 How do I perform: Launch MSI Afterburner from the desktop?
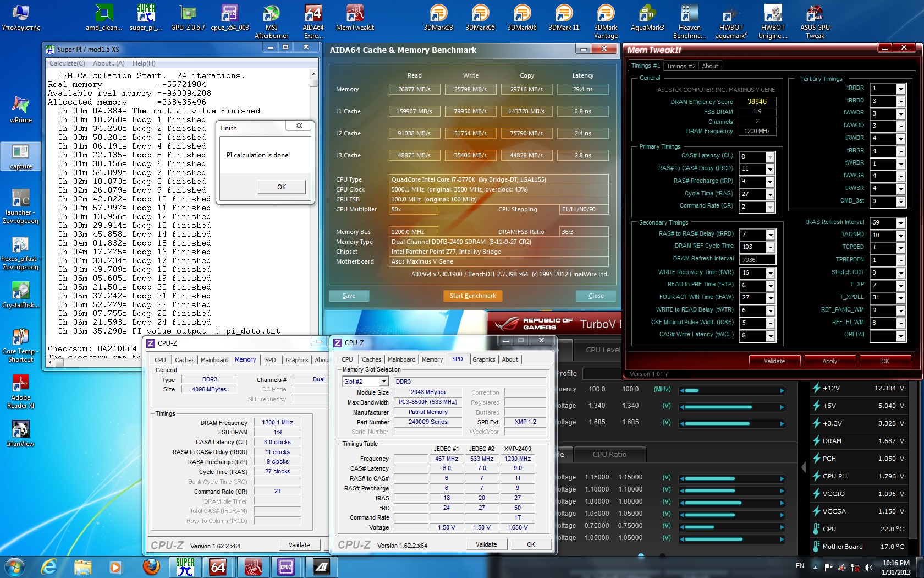tap(271, 21)
